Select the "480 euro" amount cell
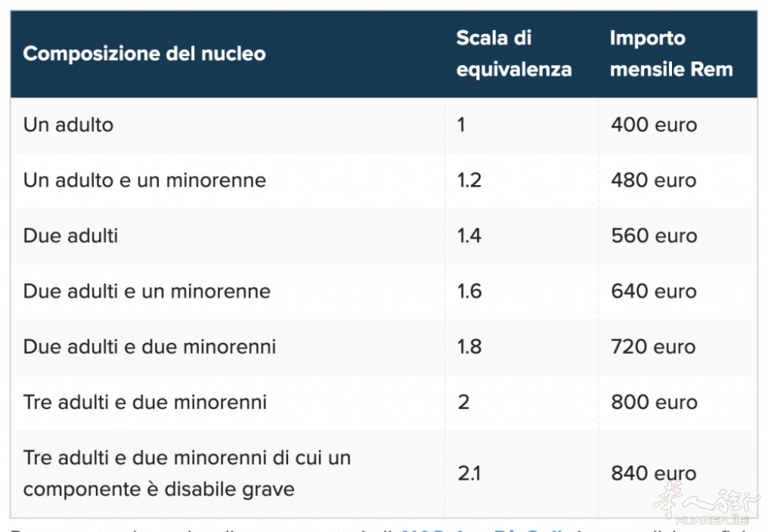Viewport: 768px width, 532px height. pos(654,180)
